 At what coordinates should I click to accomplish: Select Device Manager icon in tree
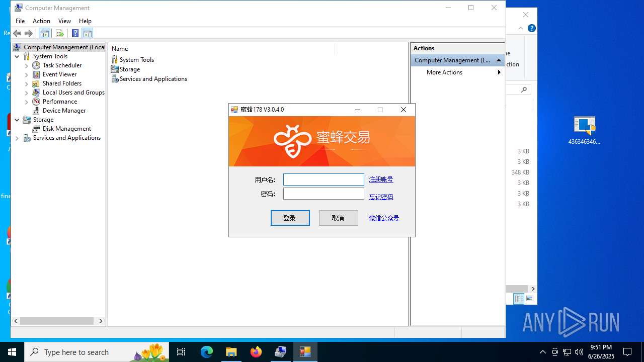click(x=36, y=111)
